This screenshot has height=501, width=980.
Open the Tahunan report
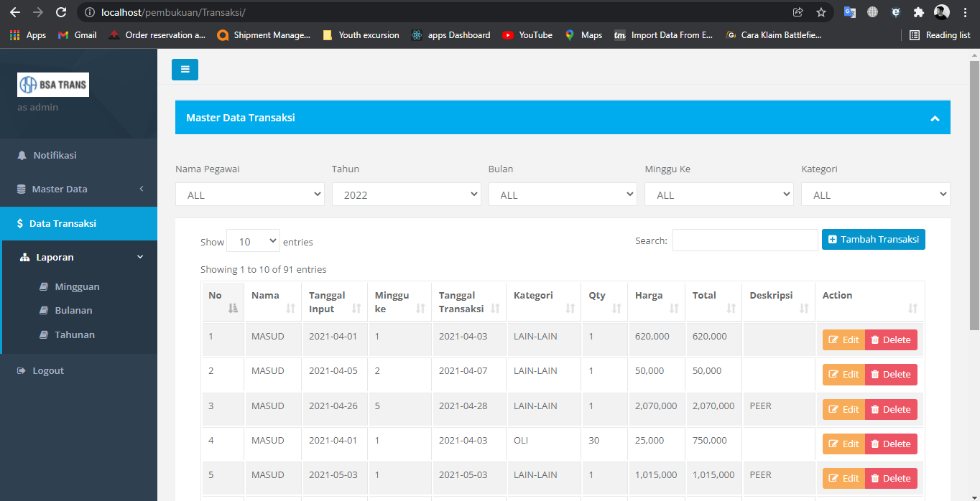click(75, 334)
